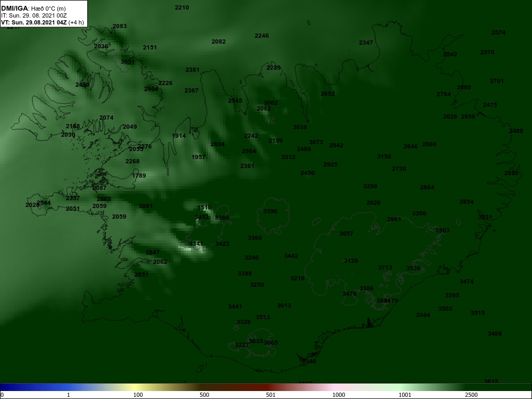Click the 3081 height value
Screen dimensions: 532x399
[x=146, y=206]
